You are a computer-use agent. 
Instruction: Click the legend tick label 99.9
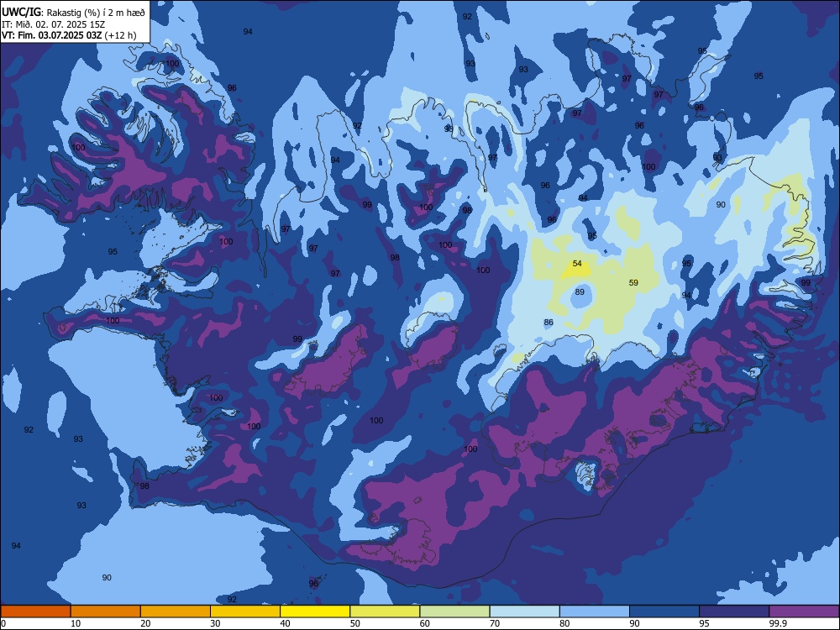click(777, 623)
